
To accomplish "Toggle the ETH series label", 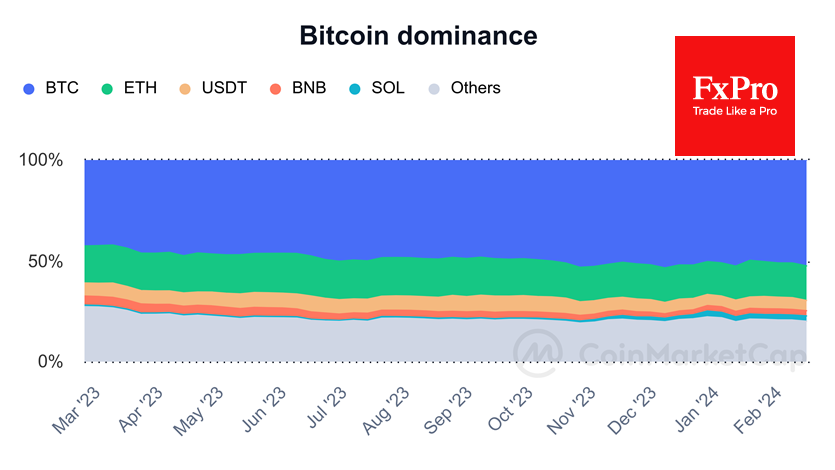I will pyautogui.click(x=140, y=88).
